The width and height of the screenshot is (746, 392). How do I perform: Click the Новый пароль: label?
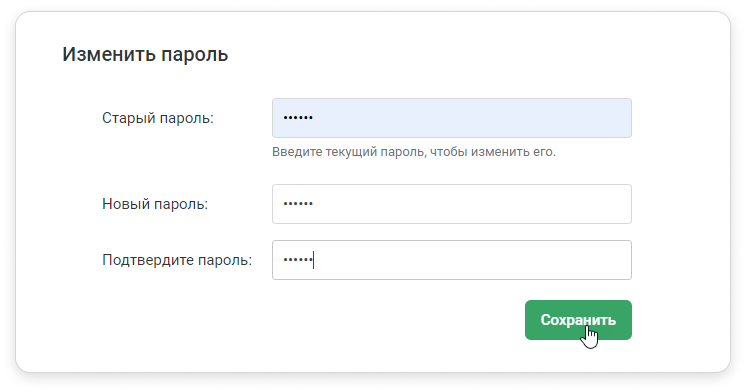tap(155, 204)
